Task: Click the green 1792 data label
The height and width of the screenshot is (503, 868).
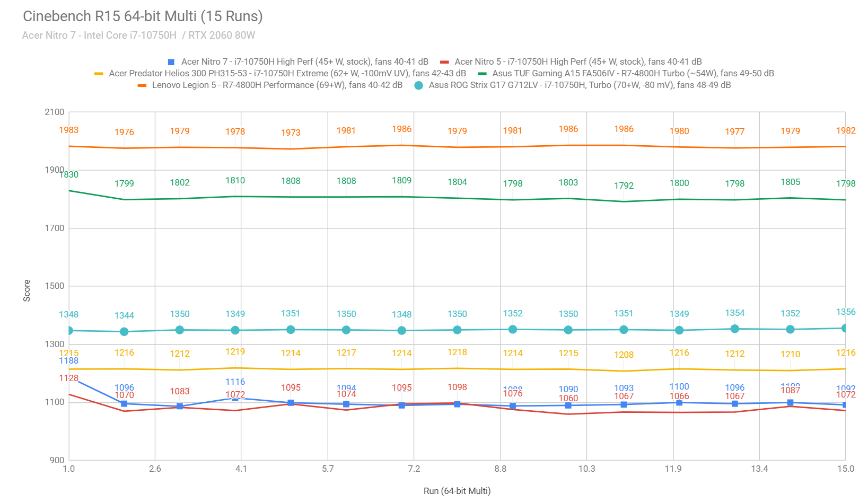Action: [624, 186]
